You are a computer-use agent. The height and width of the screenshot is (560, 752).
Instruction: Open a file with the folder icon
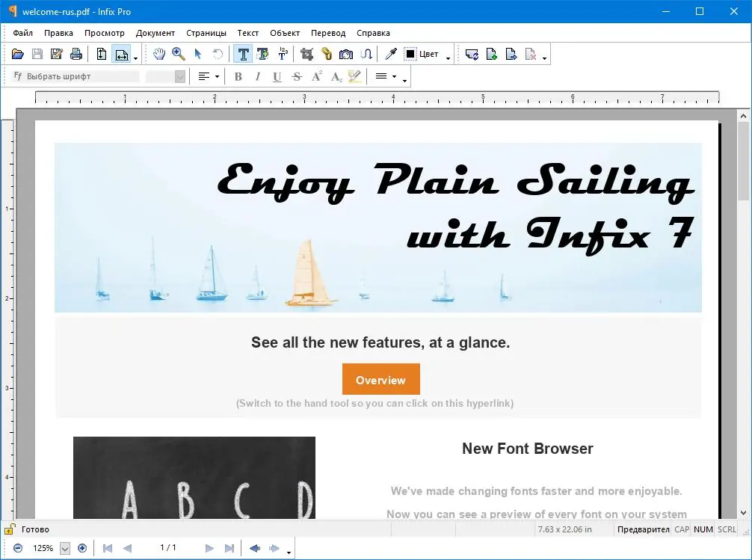pos(18,55)
